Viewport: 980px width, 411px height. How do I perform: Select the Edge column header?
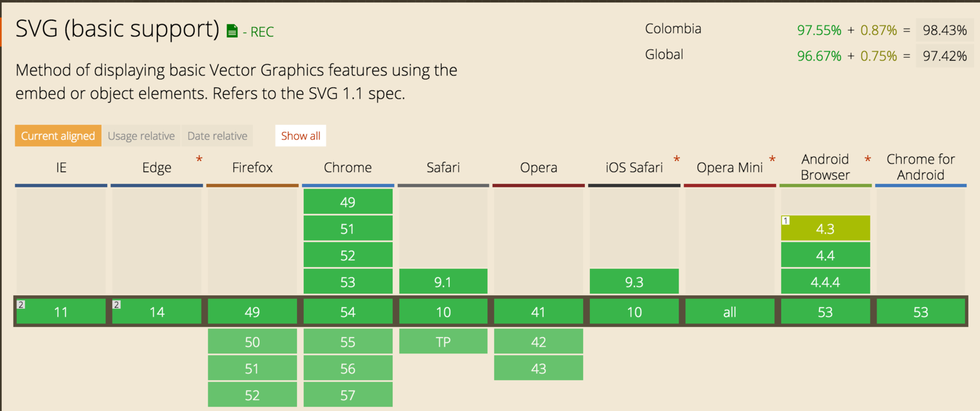click(x=157, y=168)
